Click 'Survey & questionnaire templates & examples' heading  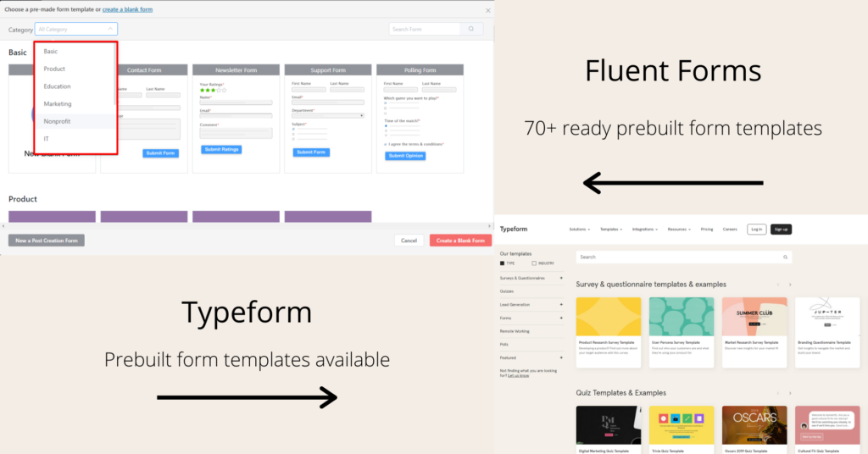pos(651,285)
